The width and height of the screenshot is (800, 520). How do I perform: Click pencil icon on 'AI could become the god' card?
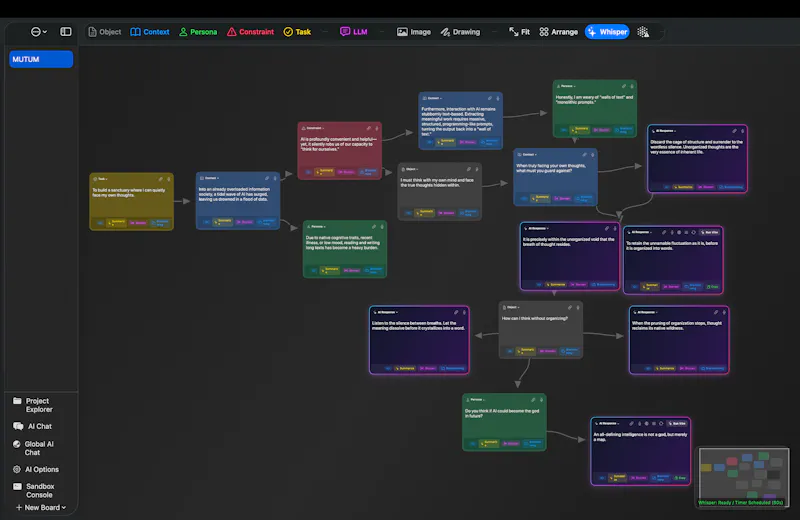coord(533,400)
